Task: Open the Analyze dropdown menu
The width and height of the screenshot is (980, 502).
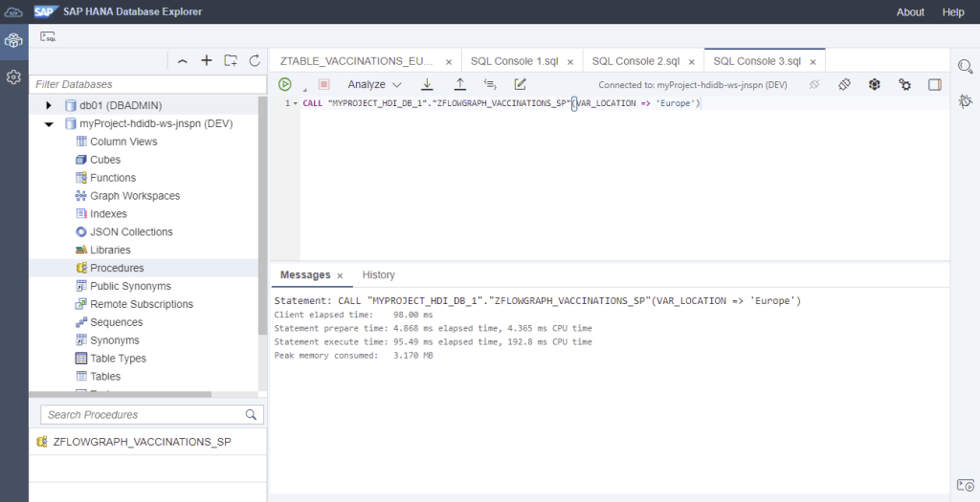Action: pos(374,84)
